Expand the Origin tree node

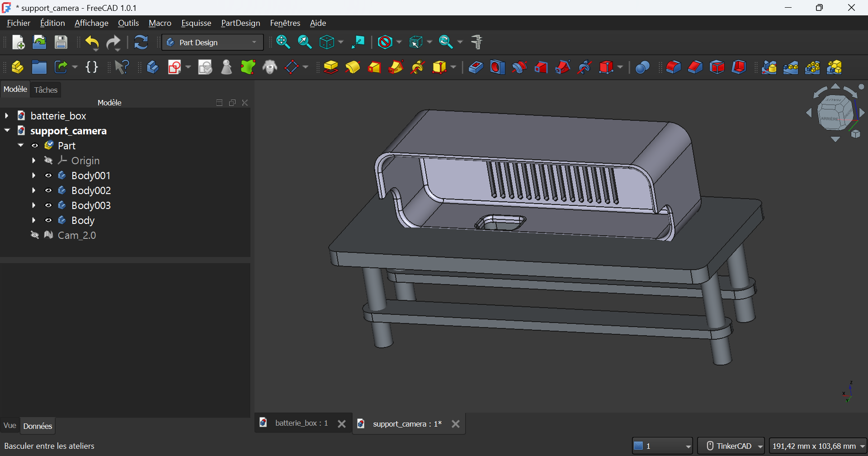click(x=34, y=161)
